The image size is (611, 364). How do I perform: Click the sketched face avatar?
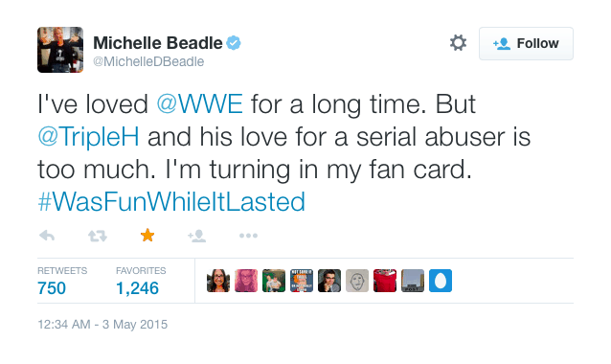[357, 281]
